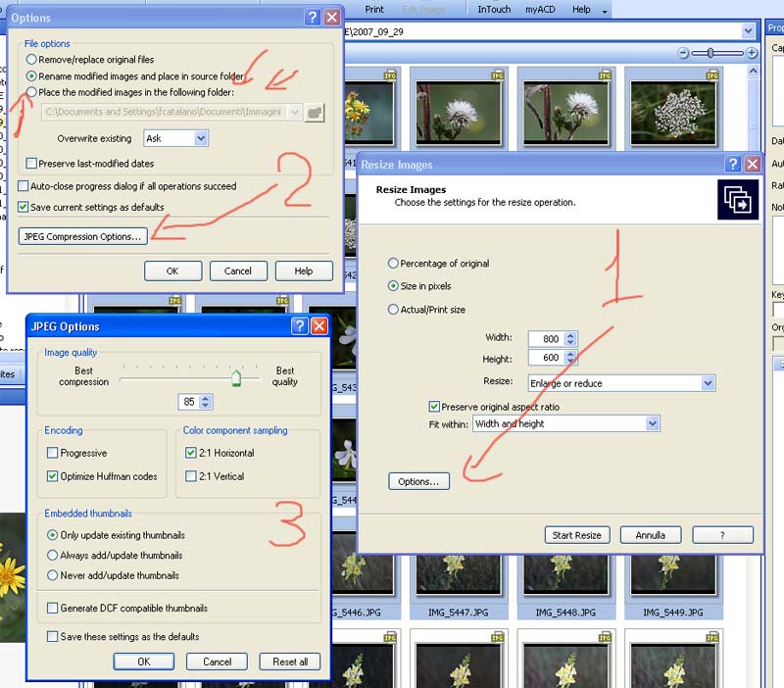Enable Generate DCF compatible thumbnails
784x688 pixels.
(x=52, y=608)
